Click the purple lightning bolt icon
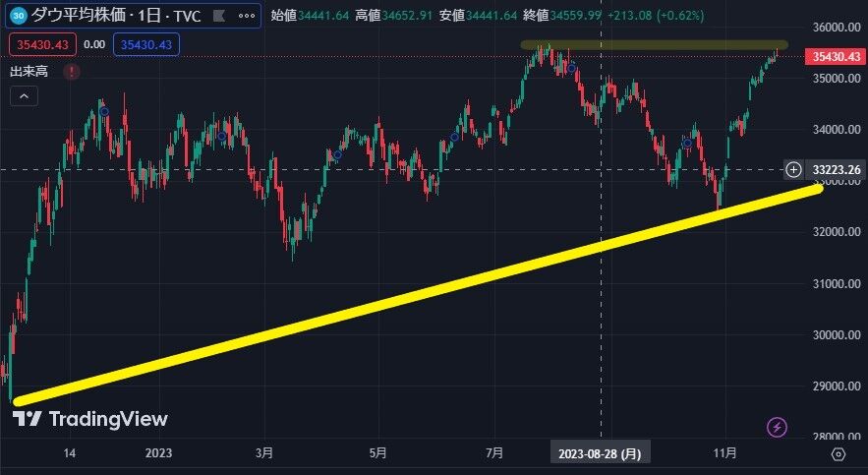The image size is (868, 475). [778, 428]
